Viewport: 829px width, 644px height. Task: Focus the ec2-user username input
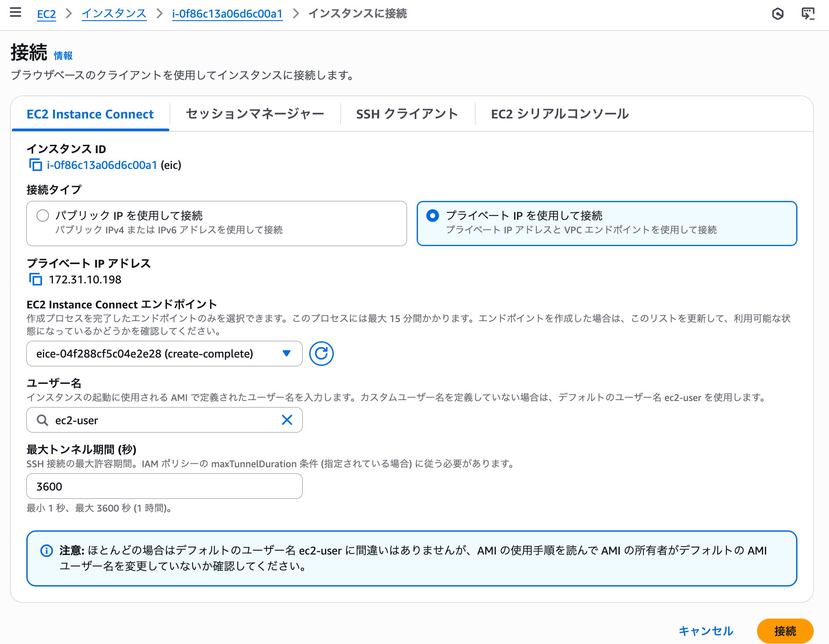(x=164, y=420)
